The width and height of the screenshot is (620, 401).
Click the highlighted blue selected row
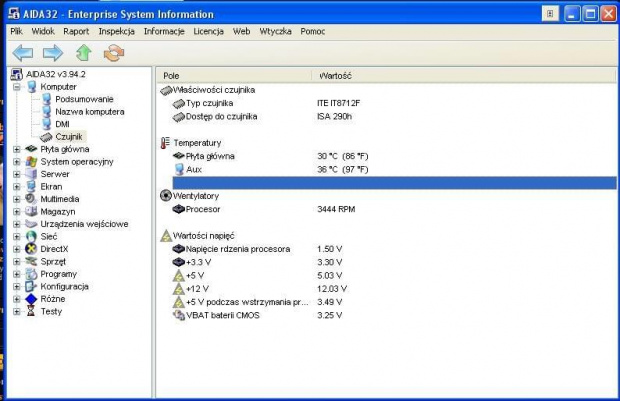[x=394, y=183]
